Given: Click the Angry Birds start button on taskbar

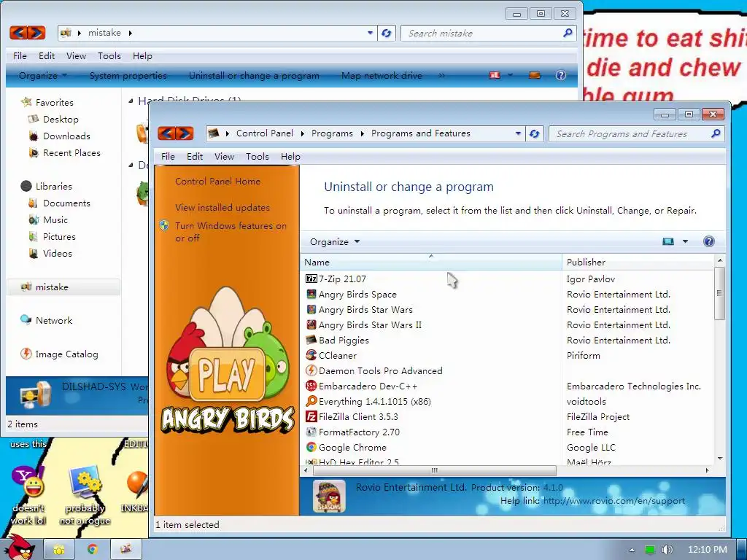Looking at the screenshot, I should 19,548.
